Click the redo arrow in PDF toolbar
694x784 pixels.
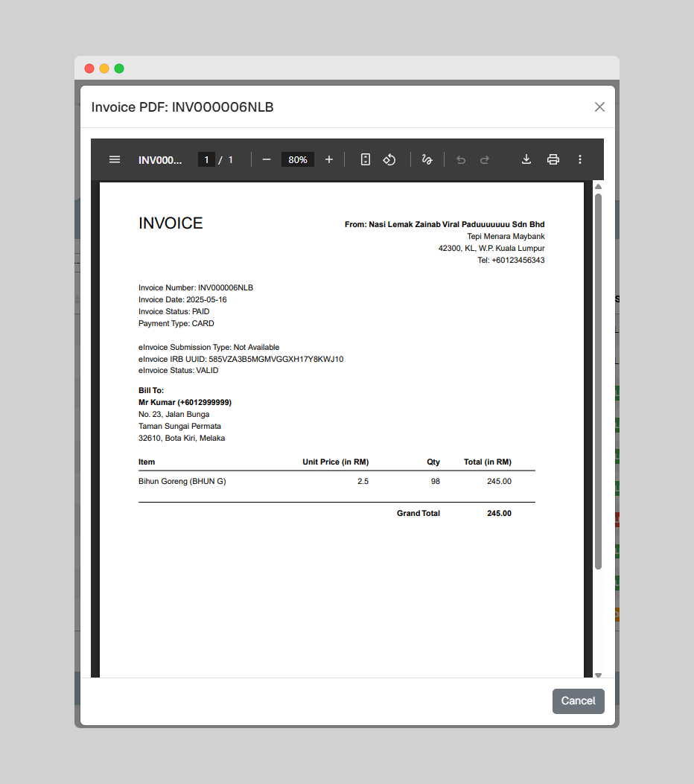coord(485,159)
